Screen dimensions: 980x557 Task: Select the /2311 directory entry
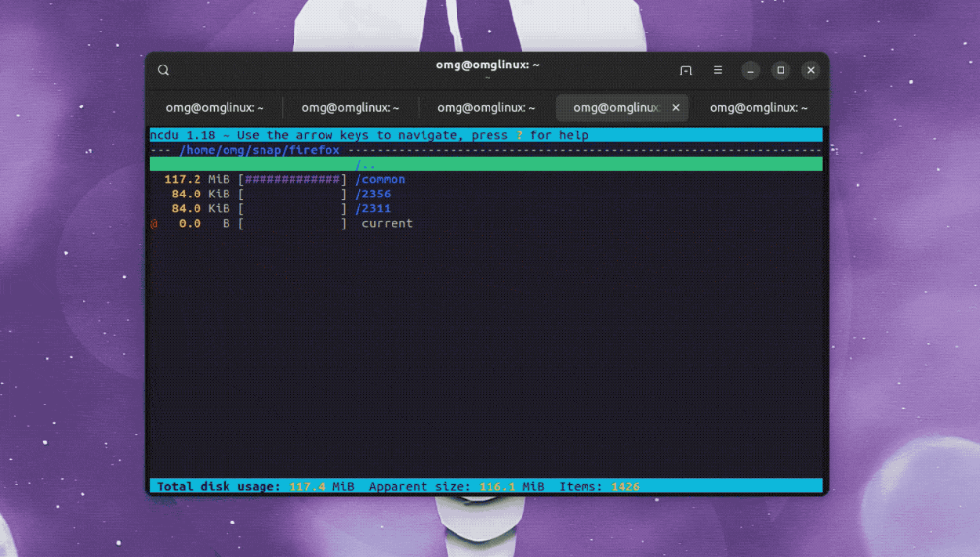373,209
